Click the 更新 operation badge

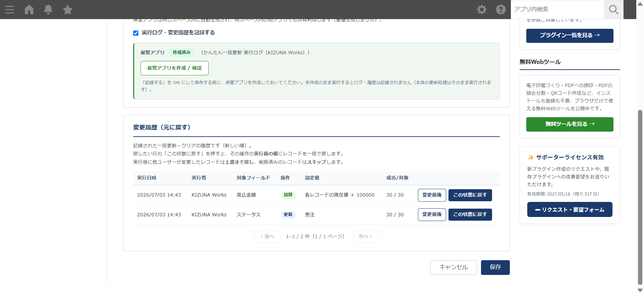[288, 215]
